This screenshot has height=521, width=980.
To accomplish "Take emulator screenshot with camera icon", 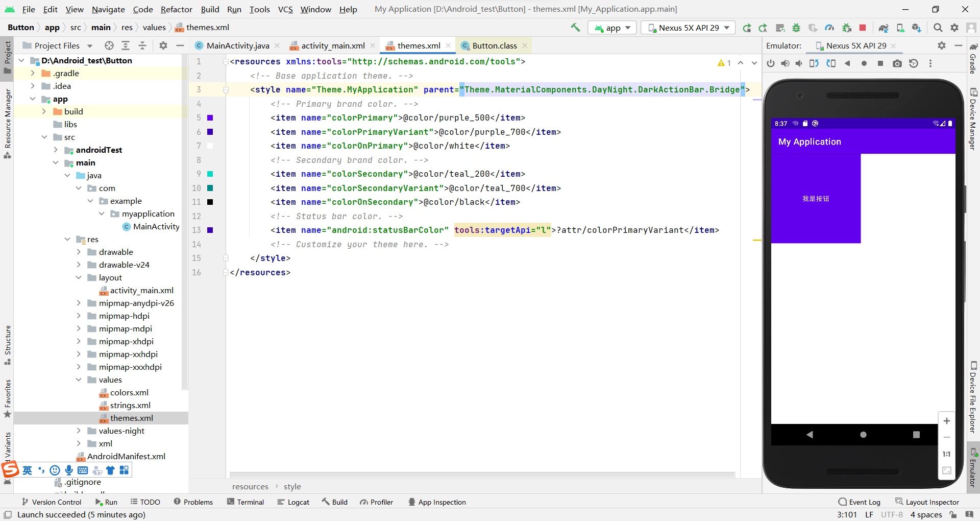I will point(897,63).
